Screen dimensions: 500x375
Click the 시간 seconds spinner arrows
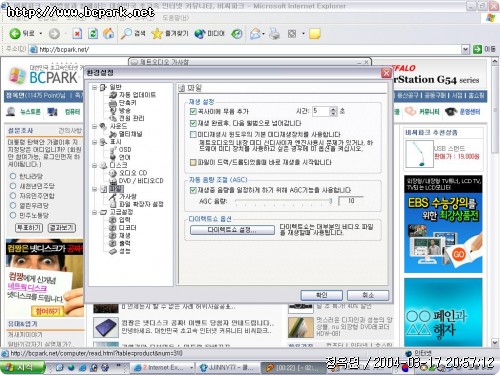[333, 111]
